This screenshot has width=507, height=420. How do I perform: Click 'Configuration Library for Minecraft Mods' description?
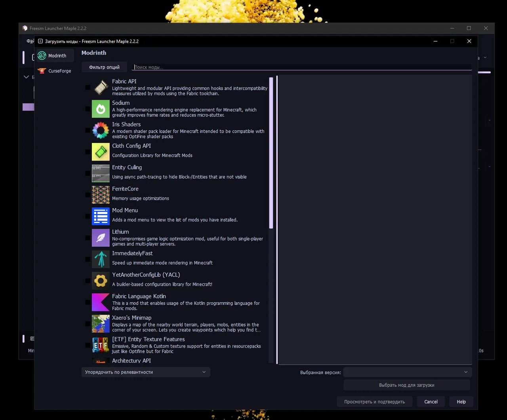tap(152, 155)
